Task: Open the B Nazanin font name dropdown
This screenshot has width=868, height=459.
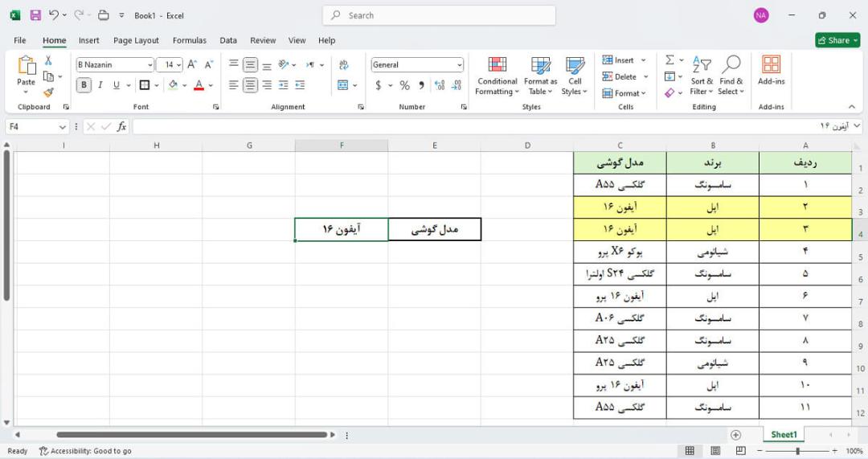Action: [x=150, y=65]
